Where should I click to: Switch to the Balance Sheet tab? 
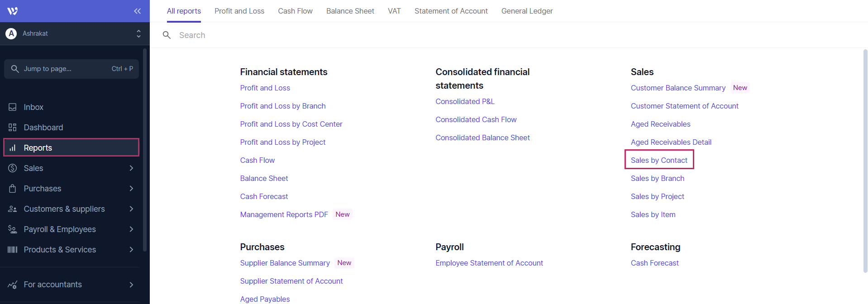pos(350,11)
